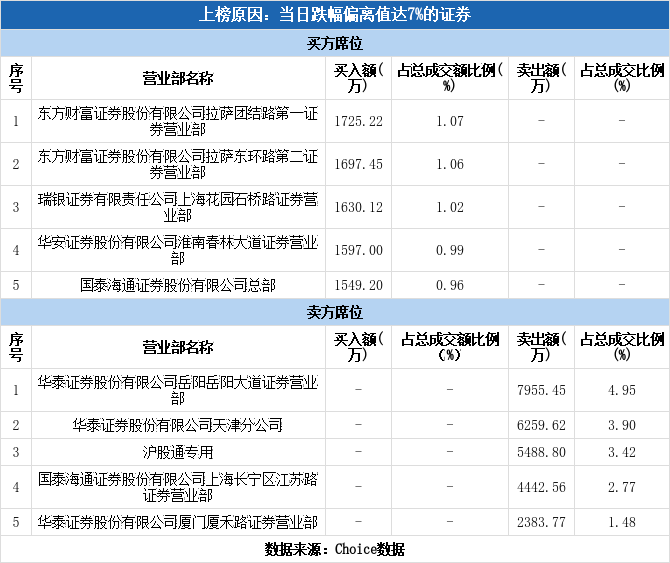Click the buy amount value 1630.12
Screen dimensions: 670x563
359,207
